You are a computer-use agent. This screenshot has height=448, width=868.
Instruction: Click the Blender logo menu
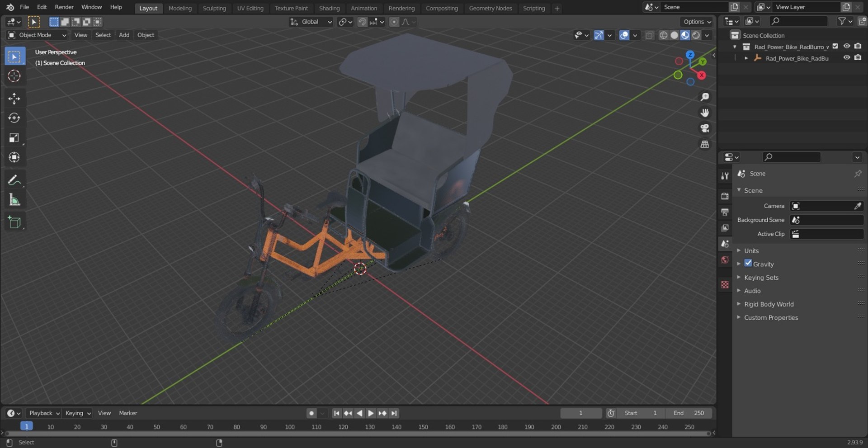pyautogui.click(x=10, y=7)
